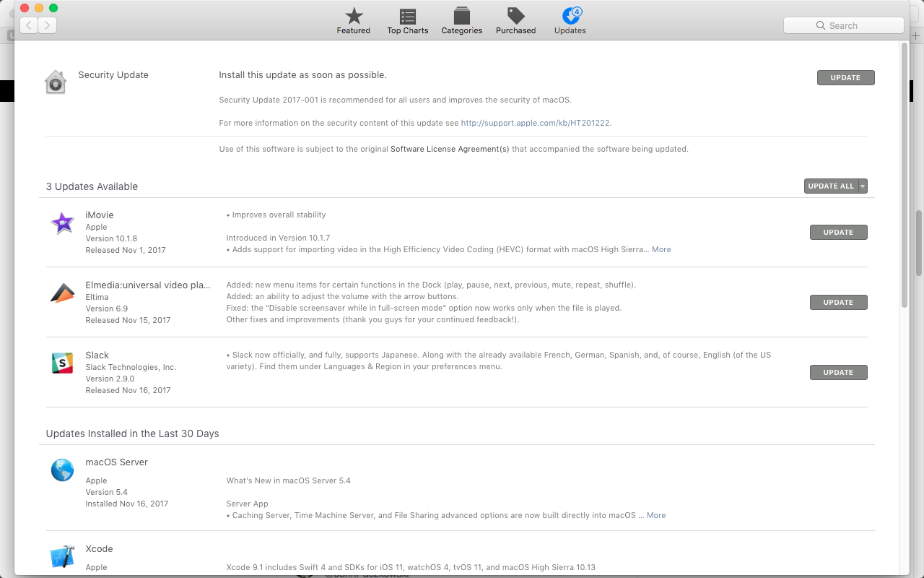This screenshot has width=924, height=578.
Task: Click the iMovie purple star icon
Action: click(x=62, y=223)
